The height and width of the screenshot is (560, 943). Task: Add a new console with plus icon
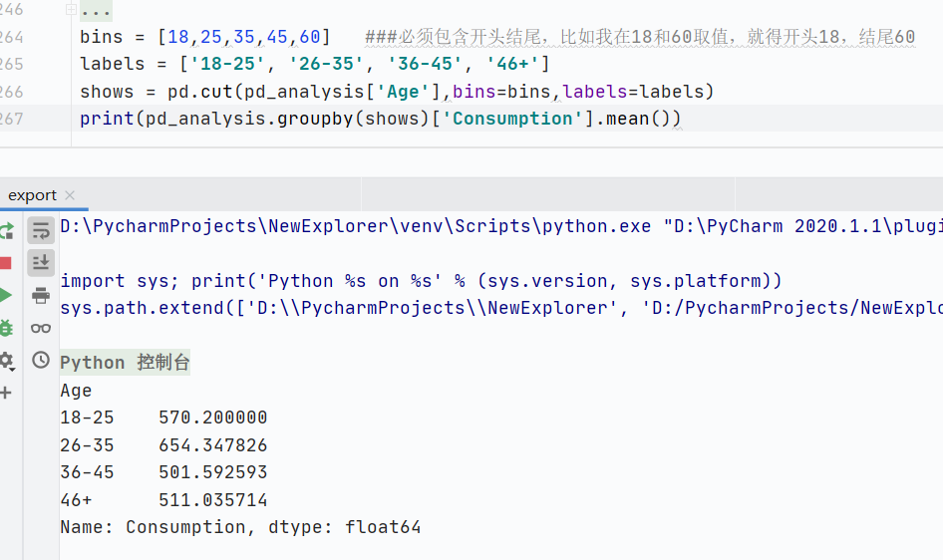click(6, 393)
